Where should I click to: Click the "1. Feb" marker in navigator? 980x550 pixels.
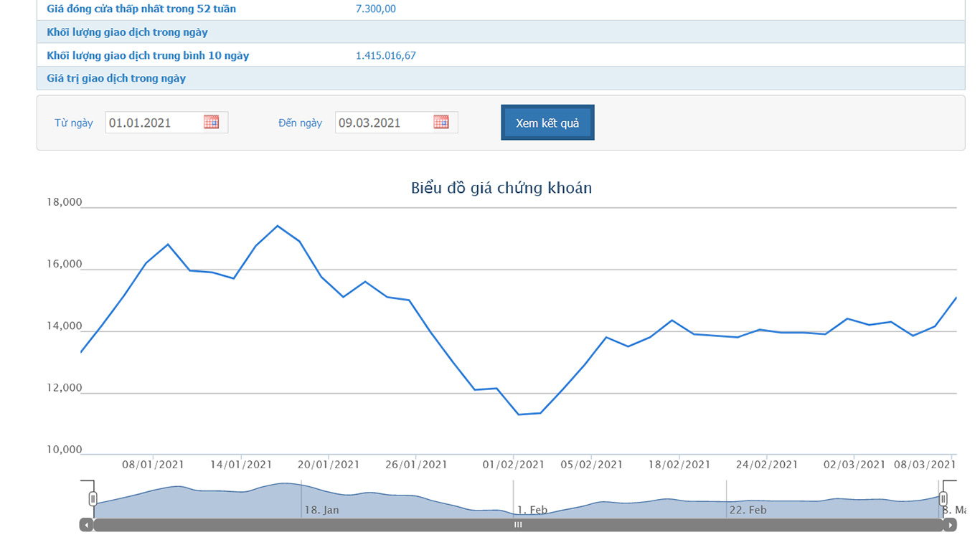point(532,510)
